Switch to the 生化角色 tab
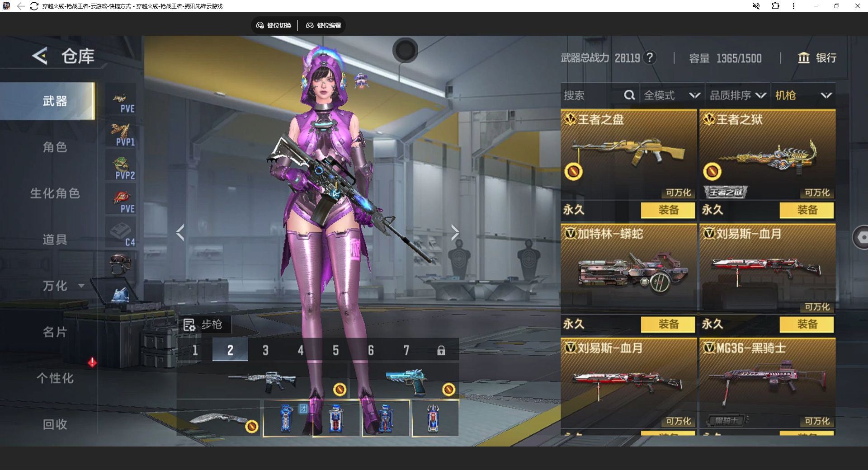This screenshot has width=868, height=470. [x=55, y=193]
